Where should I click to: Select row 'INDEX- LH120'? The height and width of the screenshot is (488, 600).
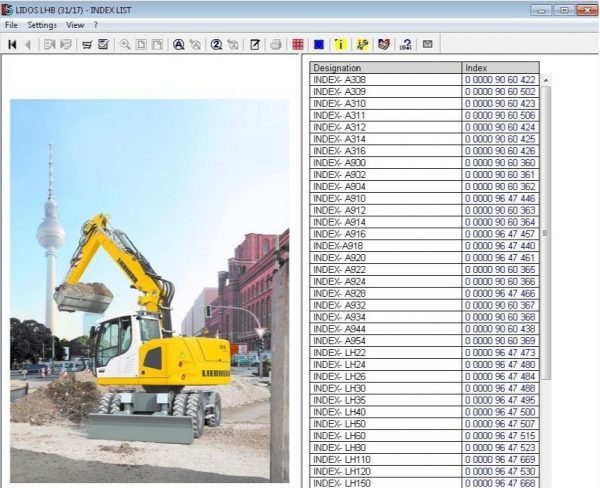coord(424,471)
